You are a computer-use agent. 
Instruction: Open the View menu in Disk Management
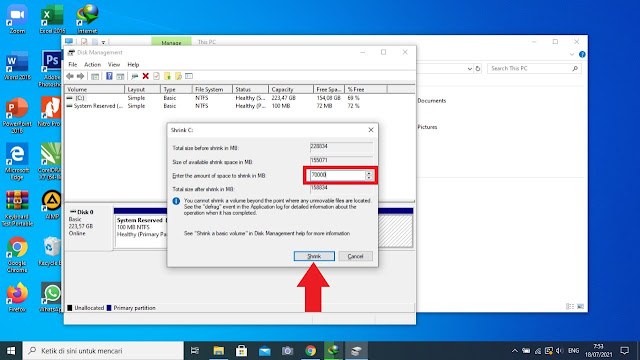(114, 64)
